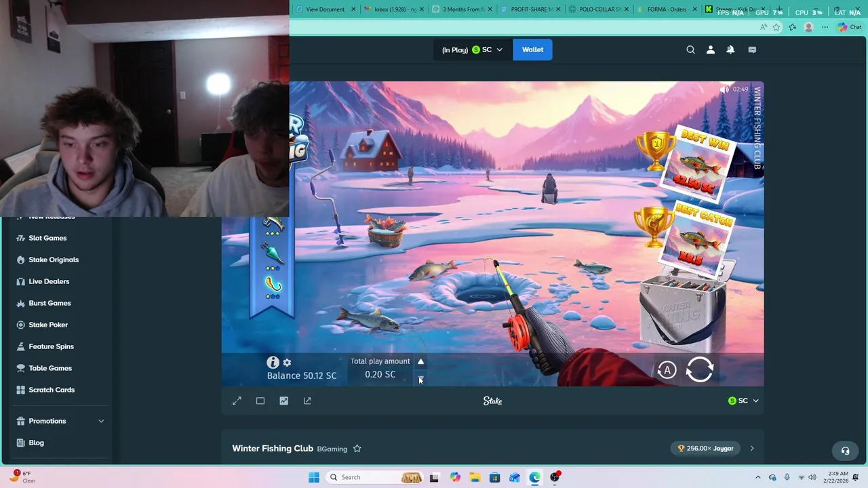This screenshot has height=488, width=868.
Task: Open the user profile icon
Action: pos(710,49)
